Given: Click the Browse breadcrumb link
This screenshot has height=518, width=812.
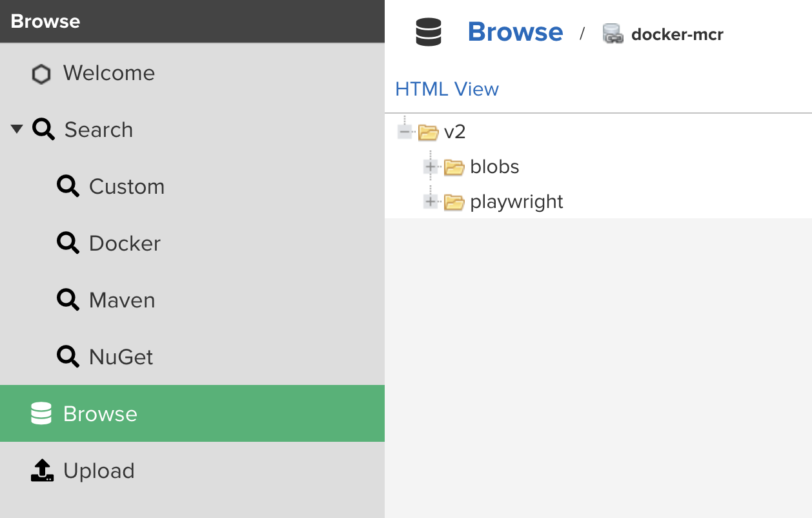Looking at the screenshot, I should (515, 32).
